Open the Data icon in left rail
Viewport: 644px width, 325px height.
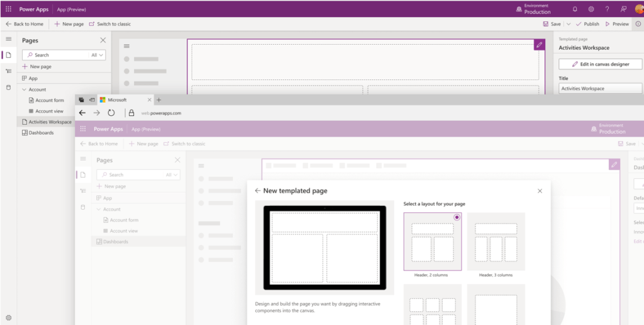tap(8, 88)
